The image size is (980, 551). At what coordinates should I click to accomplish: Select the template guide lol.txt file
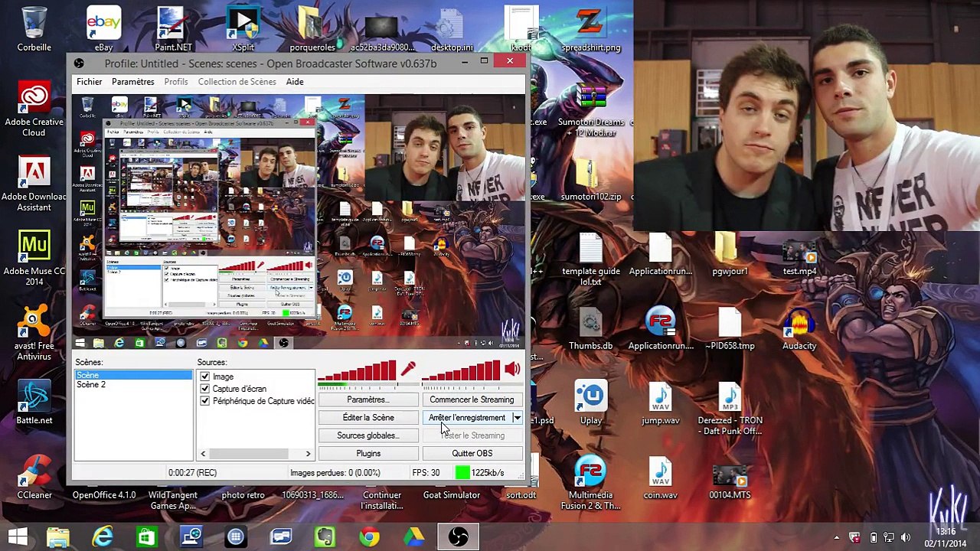[590, 259]
